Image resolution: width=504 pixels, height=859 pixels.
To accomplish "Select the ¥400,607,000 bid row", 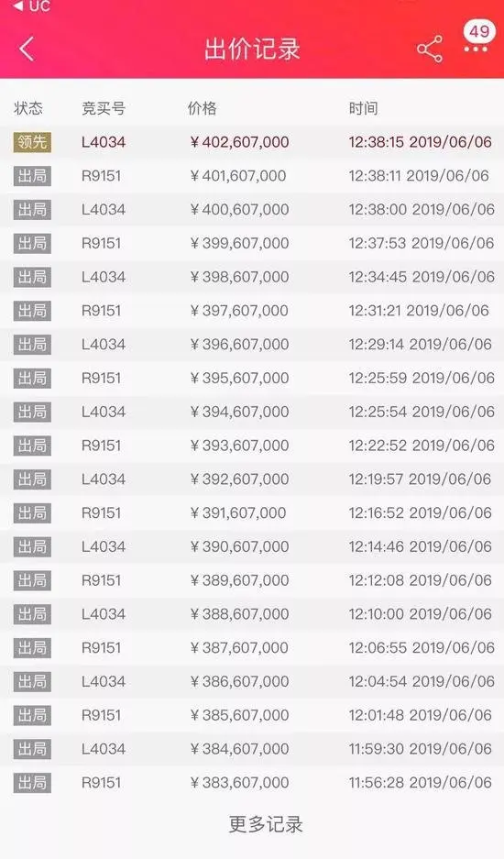I will 252,210.
